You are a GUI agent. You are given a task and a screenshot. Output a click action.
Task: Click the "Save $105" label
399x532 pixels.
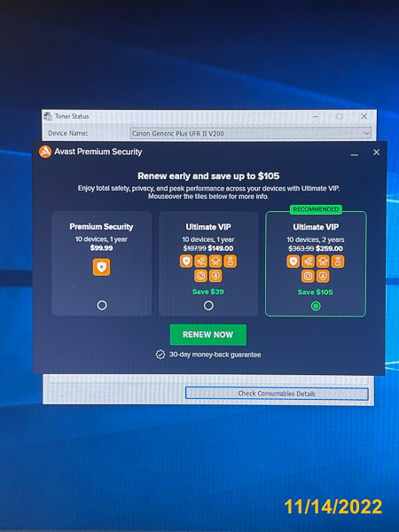point(315,292)
